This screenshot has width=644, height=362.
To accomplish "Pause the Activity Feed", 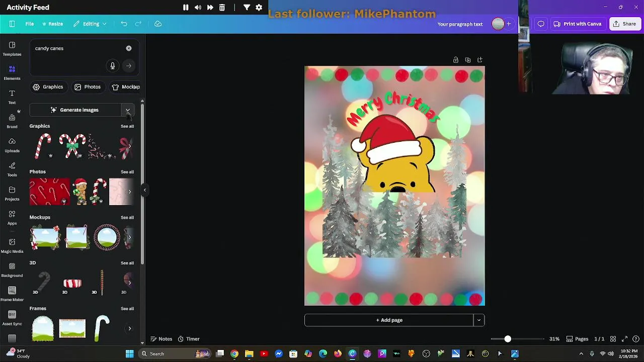I will coord(186,8).
